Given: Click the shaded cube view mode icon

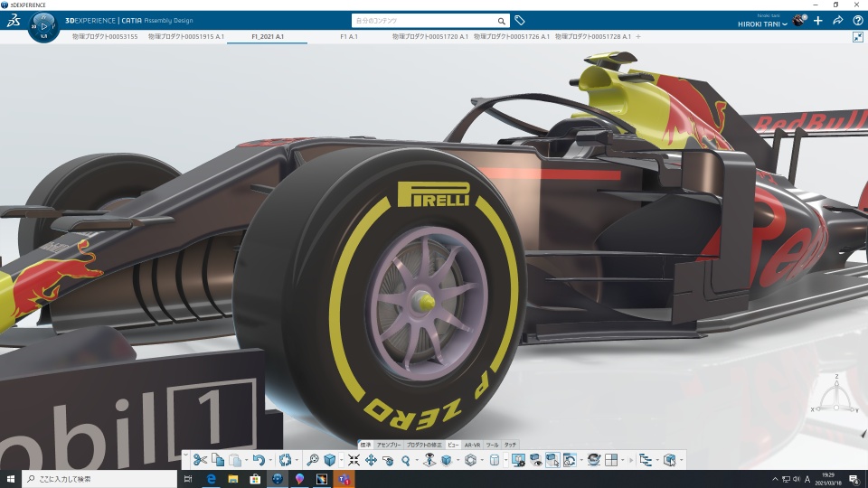Looking at the screenshot, I should (447, 460).
